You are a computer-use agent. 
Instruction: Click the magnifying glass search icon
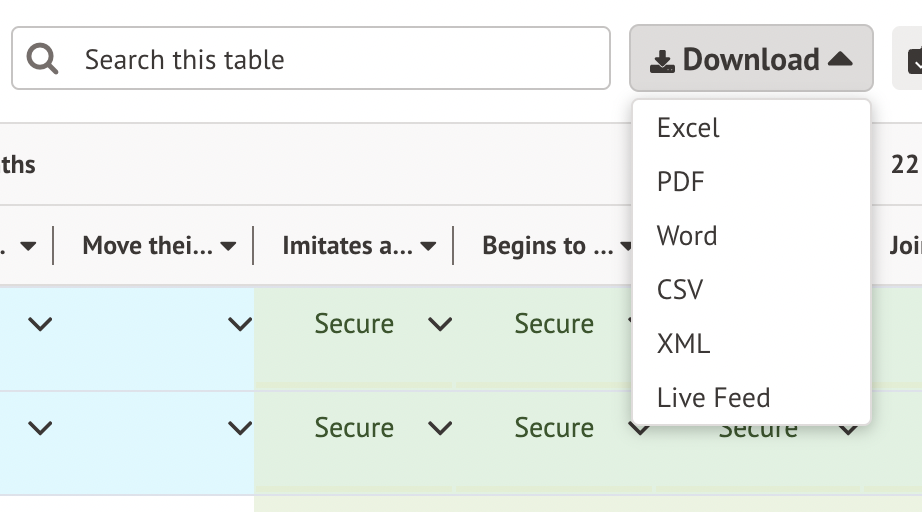click(x=42, y=59)
